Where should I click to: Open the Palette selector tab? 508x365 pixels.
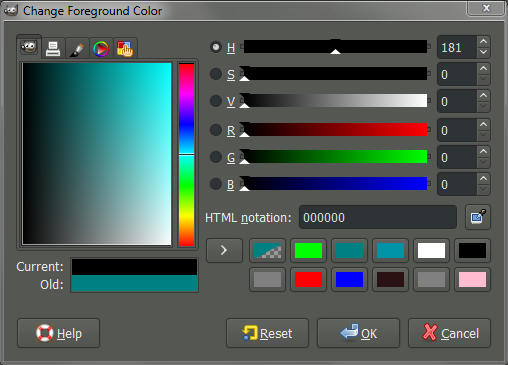click(125, 49)
